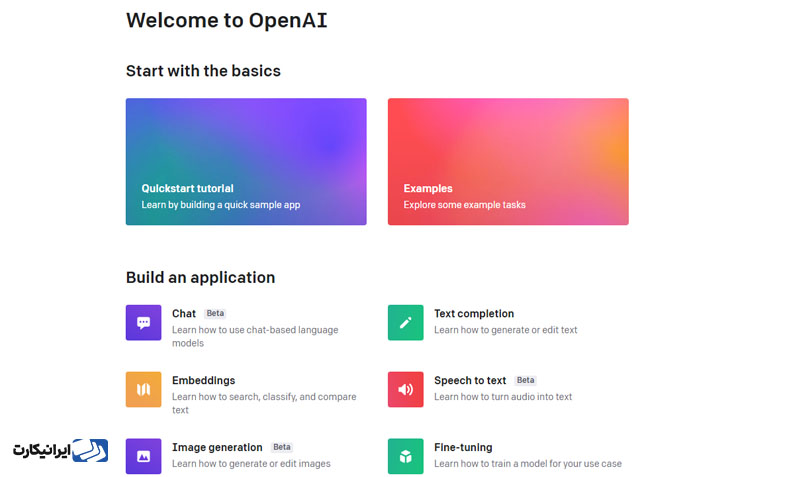Open the Fine-tuning cube icon
The image size is (800, 477).
406,456
